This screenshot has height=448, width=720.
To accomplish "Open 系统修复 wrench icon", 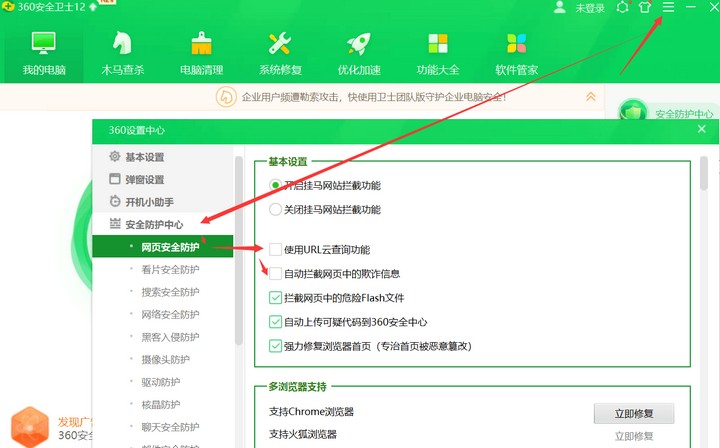I will [280, 43].
